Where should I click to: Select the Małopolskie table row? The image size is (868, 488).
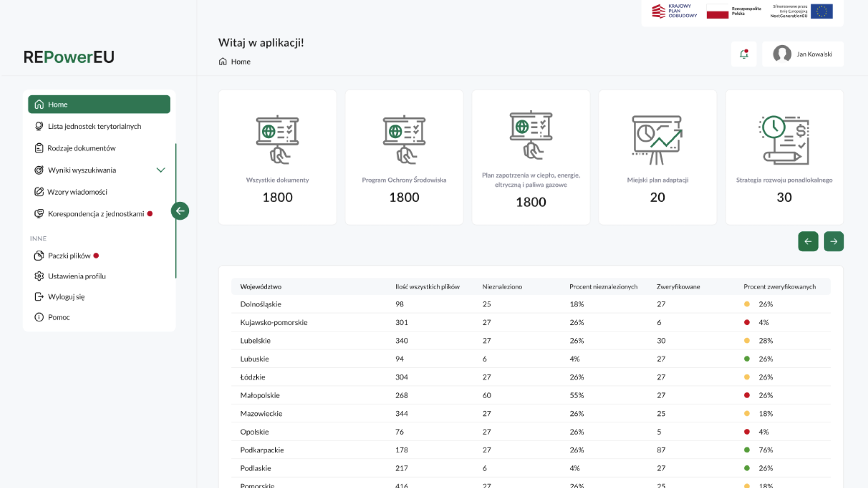(260, 395)
